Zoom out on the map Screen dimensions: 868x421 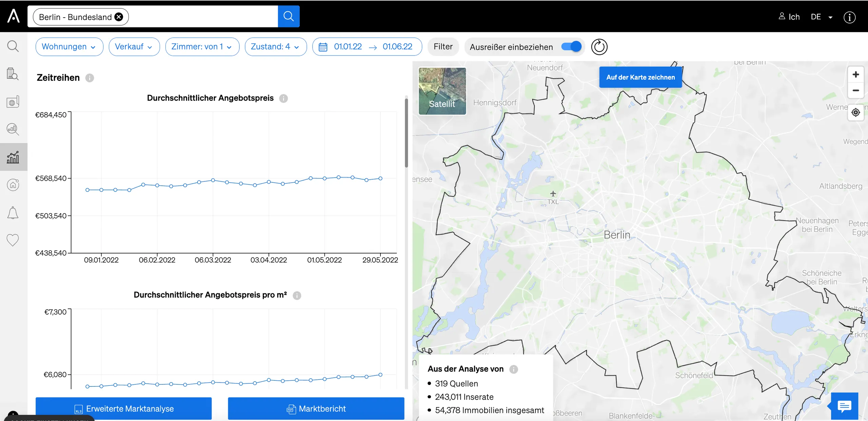coord(856,91)
